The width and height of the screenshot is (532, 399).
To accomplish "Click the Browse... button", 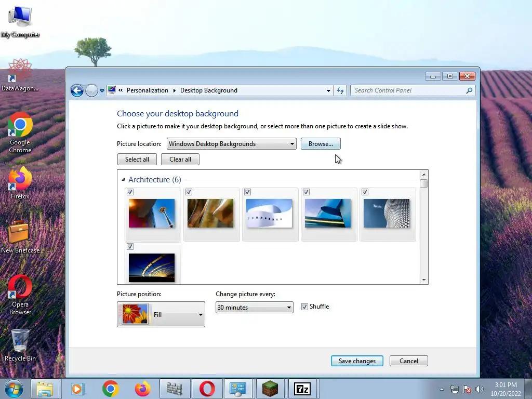I will [321, 144].
